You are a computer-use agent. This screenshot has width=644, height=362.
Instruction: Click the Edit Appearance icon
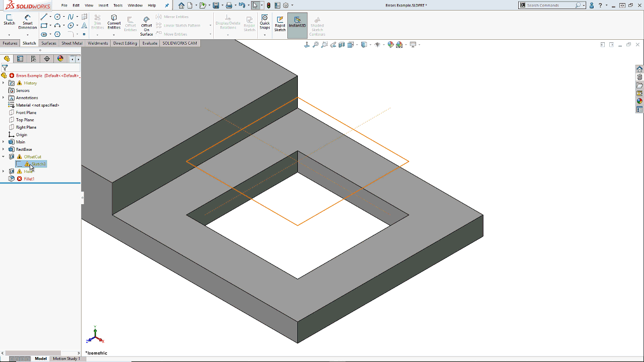pos(390,45)
